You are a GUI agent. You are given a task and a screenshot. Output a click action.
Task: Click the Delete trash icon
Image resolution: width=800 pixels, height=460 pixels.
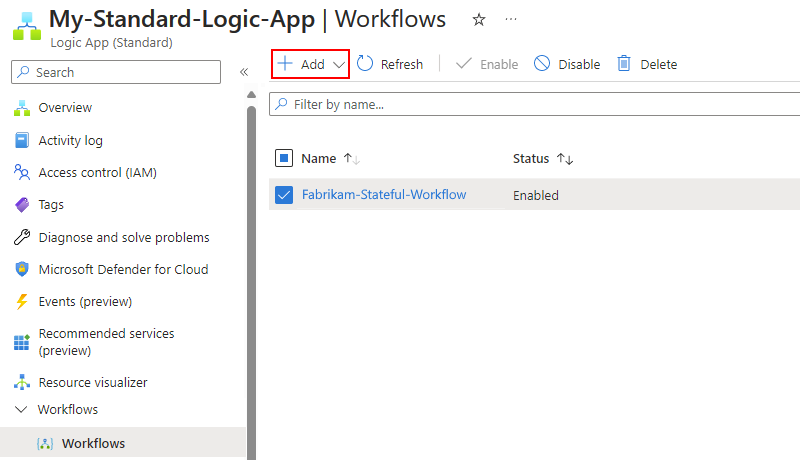pyautogui.click(x=624, y=64)
